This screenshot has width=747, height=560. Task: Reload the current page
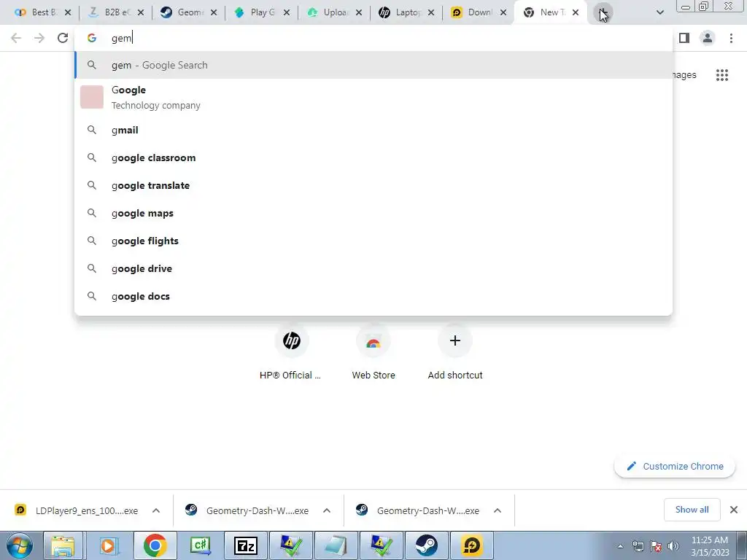pos(63,38)
